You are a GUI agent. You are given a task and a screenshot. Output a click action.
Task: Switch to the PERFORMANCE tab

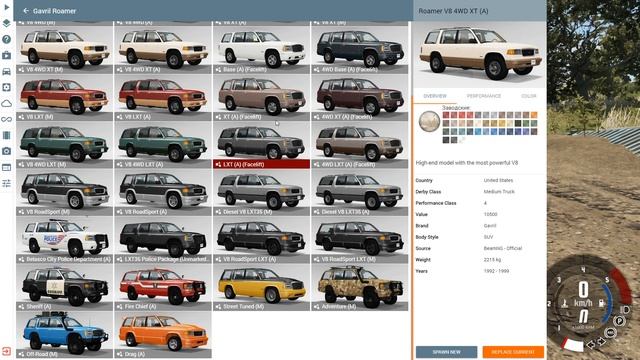[484, 96]
